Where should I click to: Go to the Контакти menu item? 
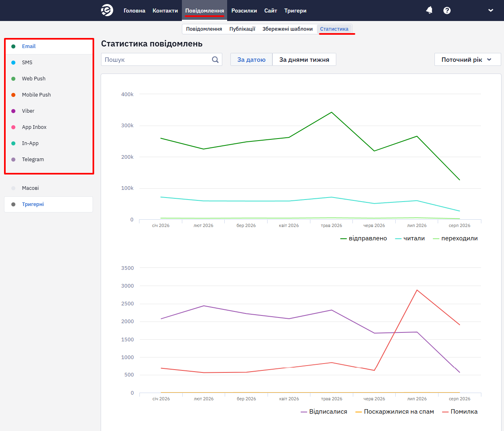[x=165, y=11]
